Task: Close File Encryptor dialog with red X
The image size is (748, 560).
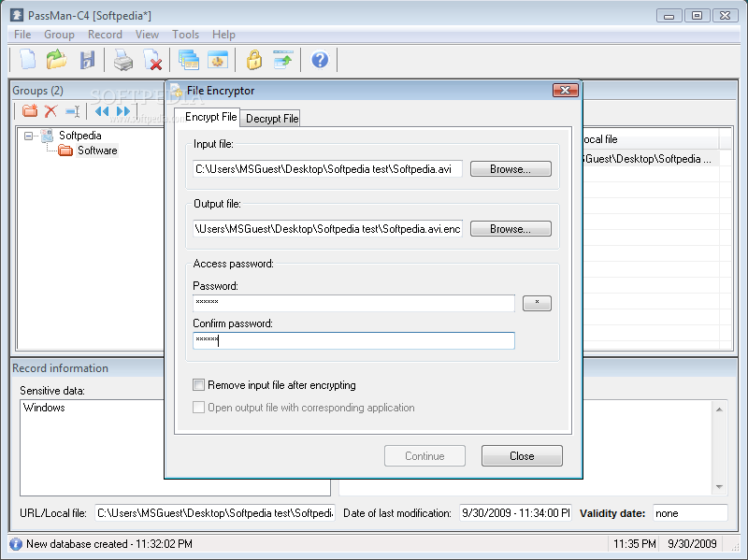Action: coord(566,90)
